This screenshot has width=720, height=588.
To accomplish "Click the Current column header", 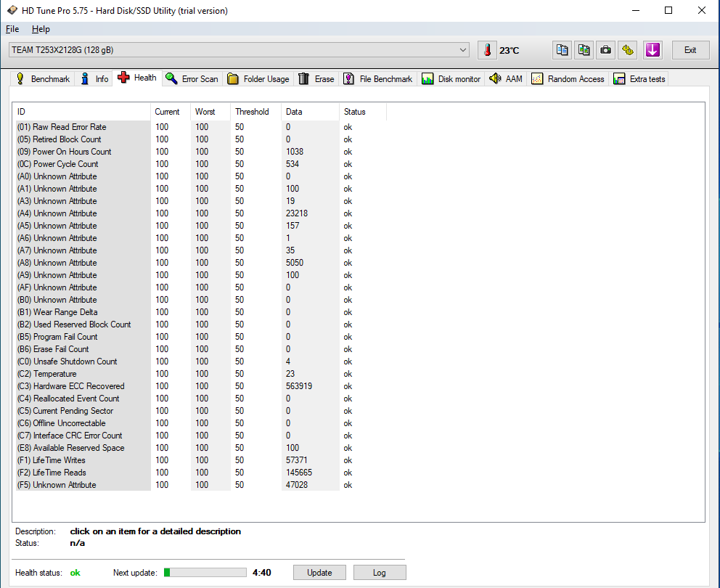I will pyautogui.click(x=171, y=112).
